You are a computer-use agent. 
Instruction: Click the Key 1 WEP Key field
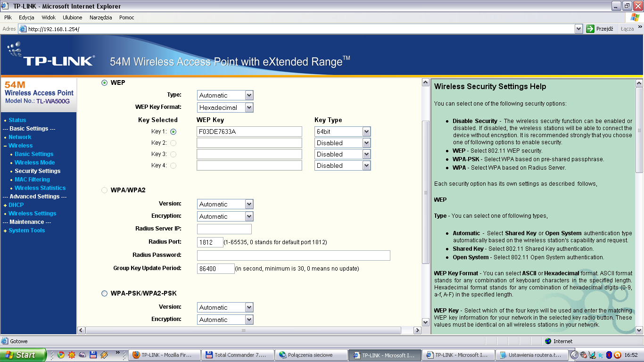pos(249,132)
